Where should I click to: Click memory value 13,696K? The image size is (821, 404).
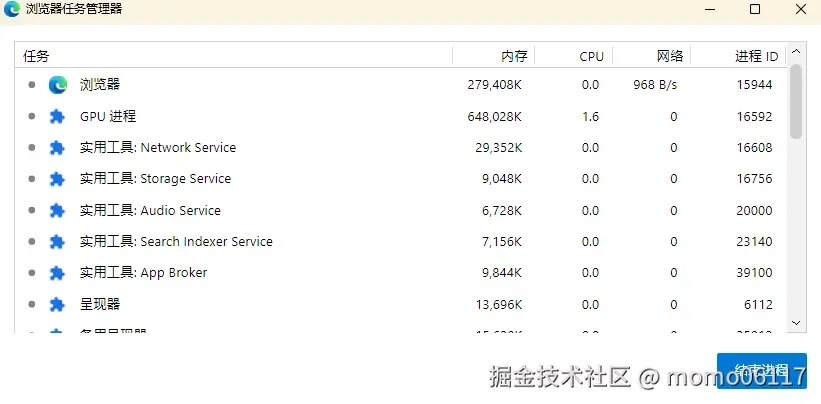coord(498,304)
